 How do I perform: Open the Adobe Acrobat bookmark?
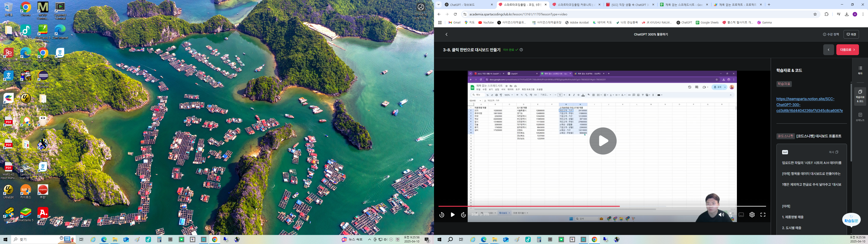(577, 23)
